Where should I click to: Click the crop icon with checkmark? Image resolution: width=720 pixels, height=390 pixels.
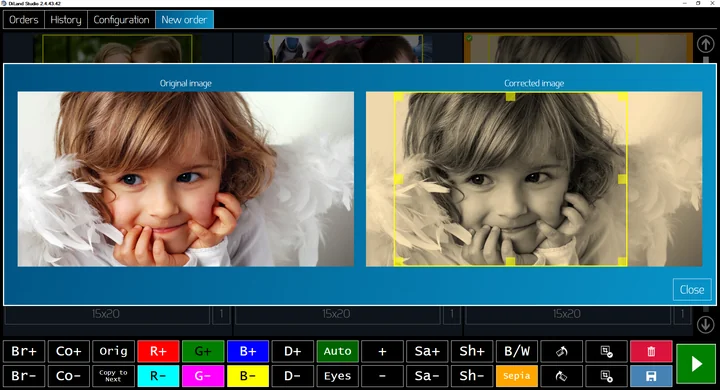(607, 351)
